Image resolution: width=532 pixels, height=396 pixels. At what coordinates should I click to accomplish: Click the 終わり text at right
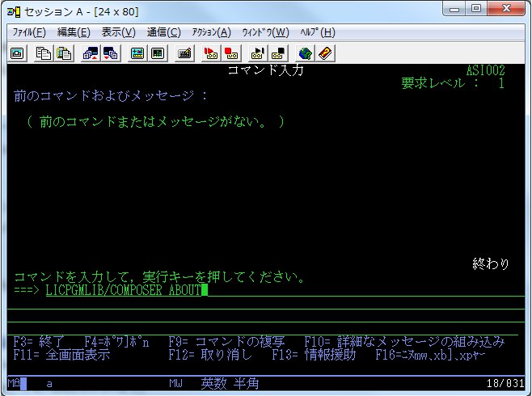tap(490, 263)
